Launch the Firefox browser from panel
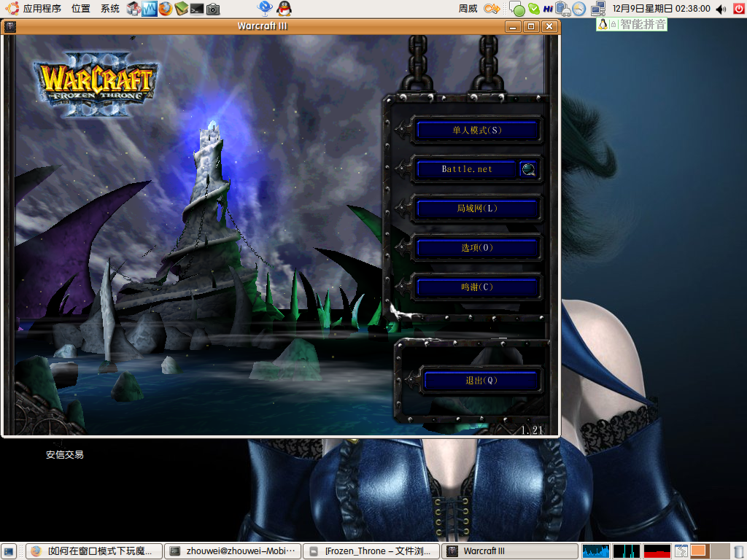This screenshot has height=560, width=747. pyautogui.click(x=166, y=9)
